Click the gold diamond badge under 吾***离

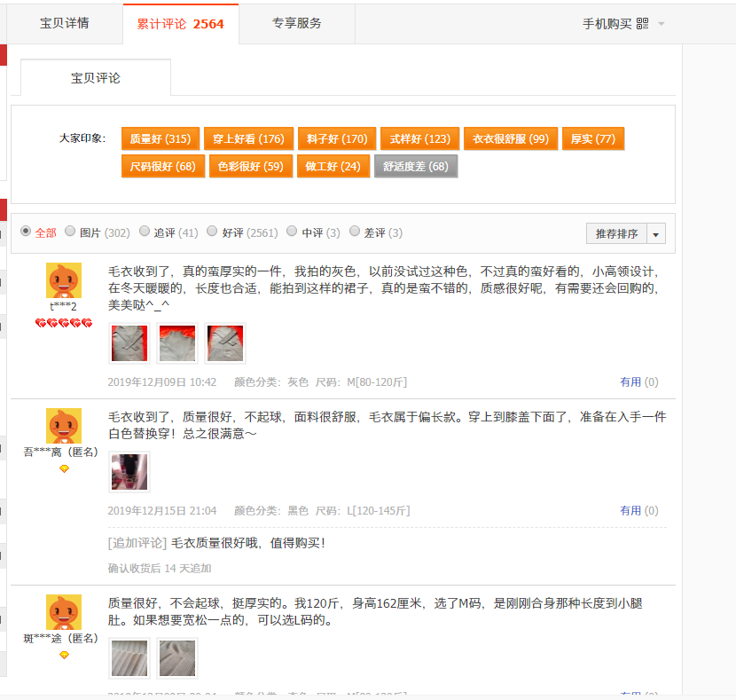pyautogui.click(x=64, y=468)
